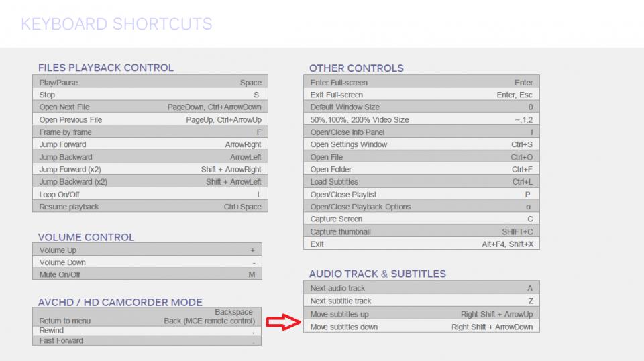The height and width of the screenshot is (361, 644).
Task: Click the Resume playback row
Action: 150,207
